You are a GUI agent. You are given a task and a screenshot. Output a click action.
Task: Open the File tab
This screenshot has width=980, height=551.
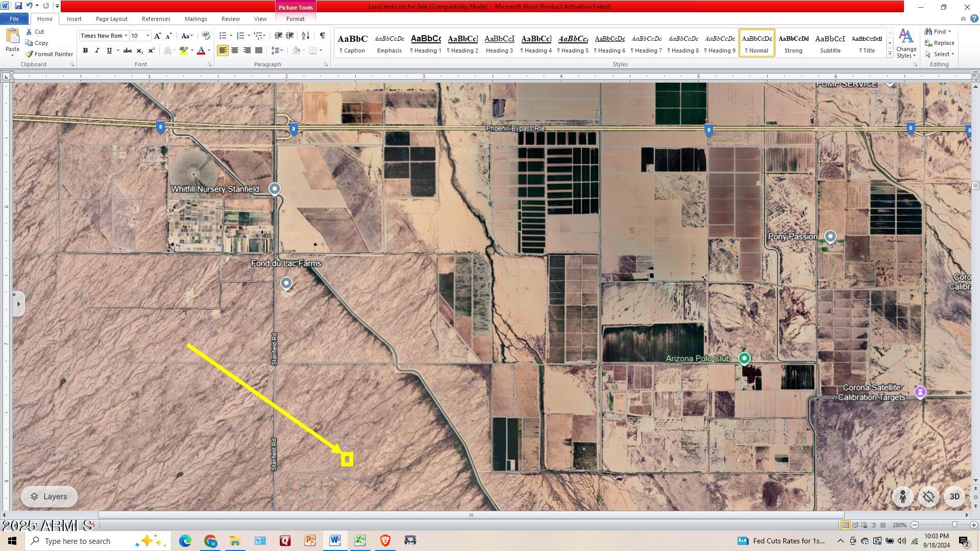[14, 19]
